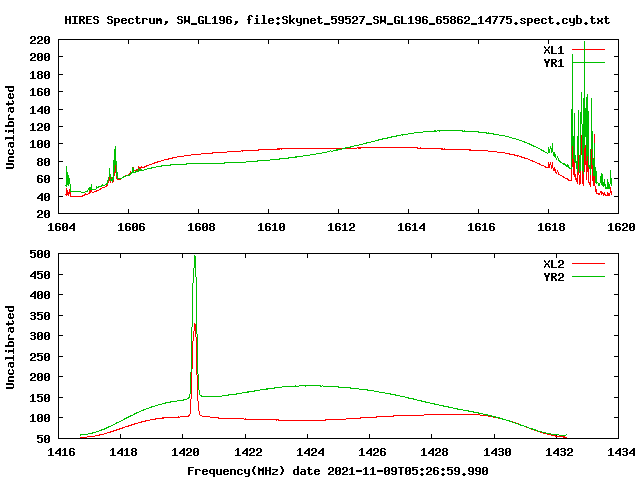This screenshot has width=640, height=480.
Task: Click the 1430 x-axis tick label
Action: click(x=497, y=452)
